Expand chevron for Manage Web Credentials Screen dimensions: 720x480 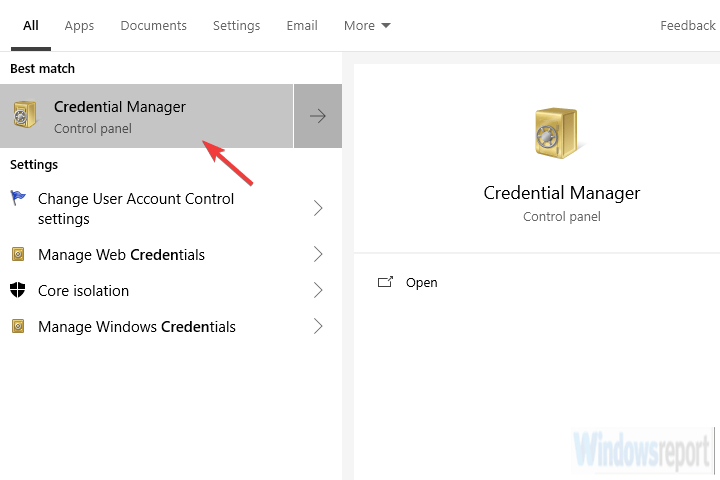click(x=318, y=254)
